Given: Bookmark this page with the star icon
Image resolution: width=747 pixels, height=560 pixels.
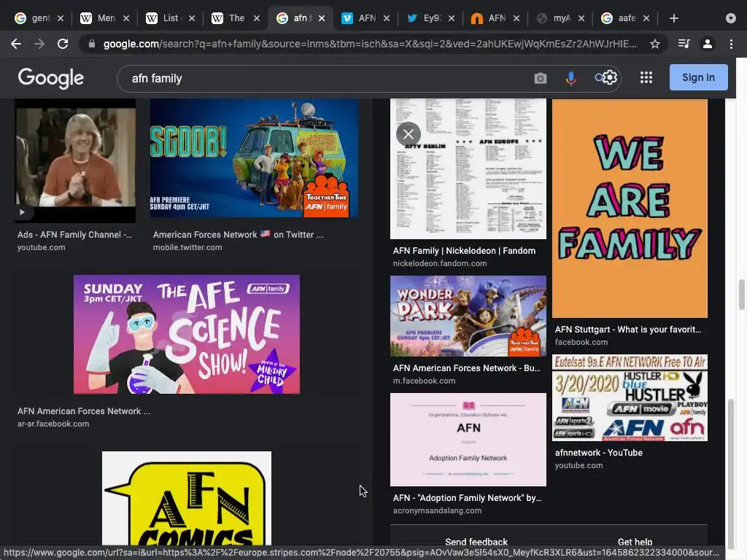Looking at the screenshot, I should click(654, 44).
